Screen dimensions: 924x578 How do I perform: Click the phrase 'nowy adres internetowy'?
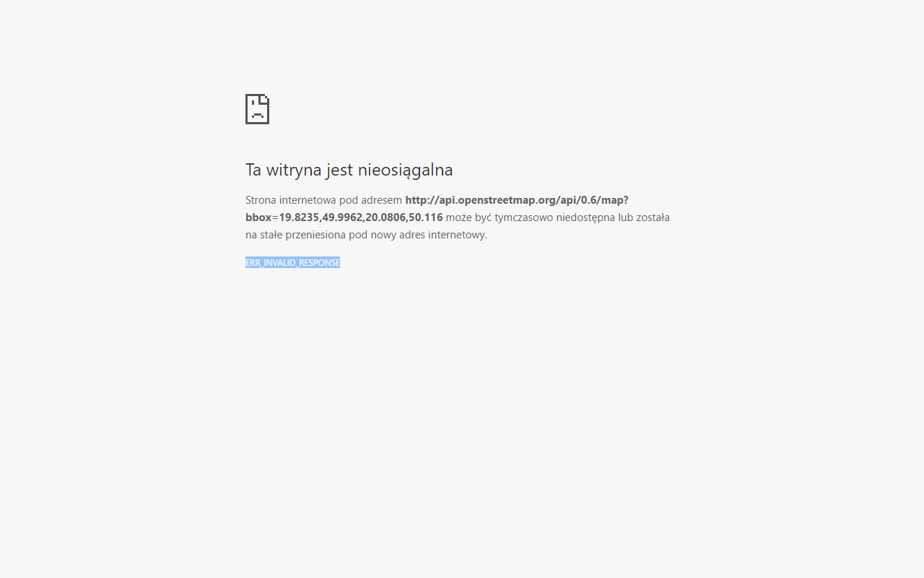click(x=429, y=235)
